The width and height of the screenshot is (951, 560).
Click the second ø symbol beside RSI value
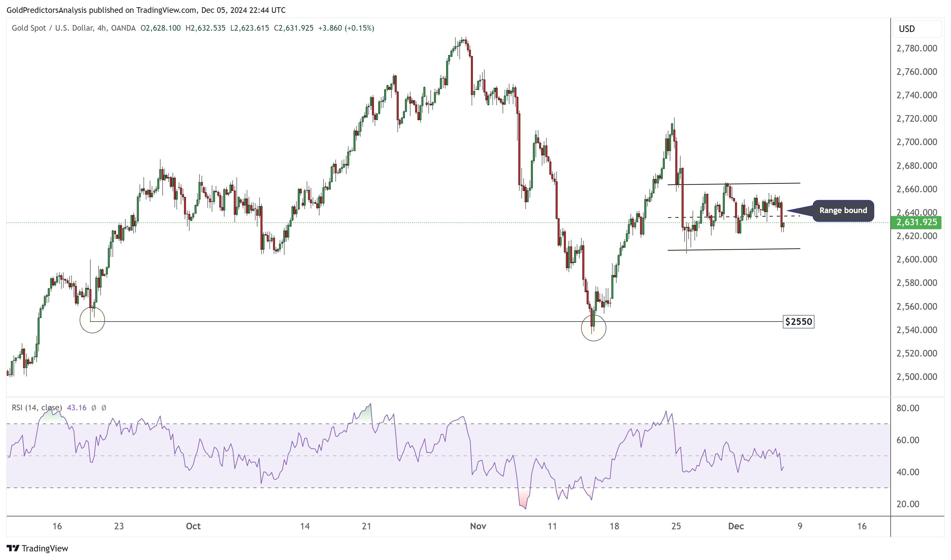tap(104, 408)
